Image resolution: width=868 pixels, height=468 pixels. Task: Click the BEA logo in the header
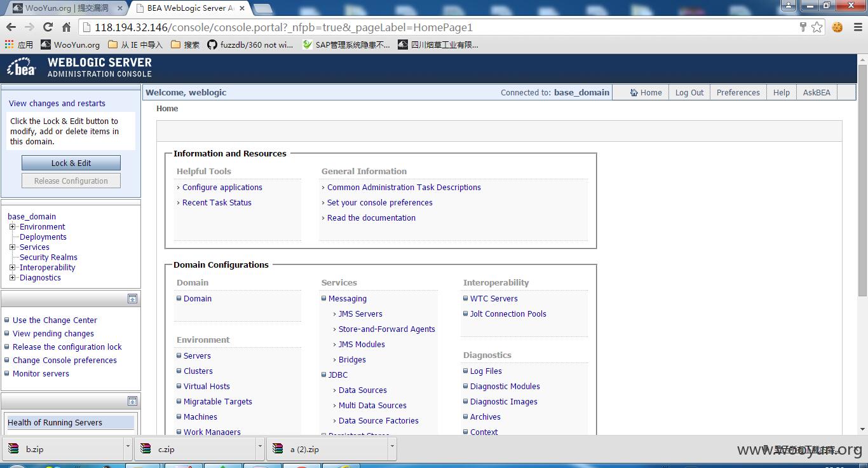(22, 67)
